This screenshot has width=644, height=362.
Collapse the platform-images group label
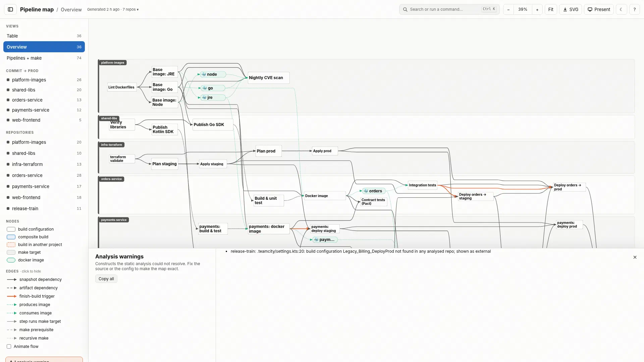pos(113,63)
